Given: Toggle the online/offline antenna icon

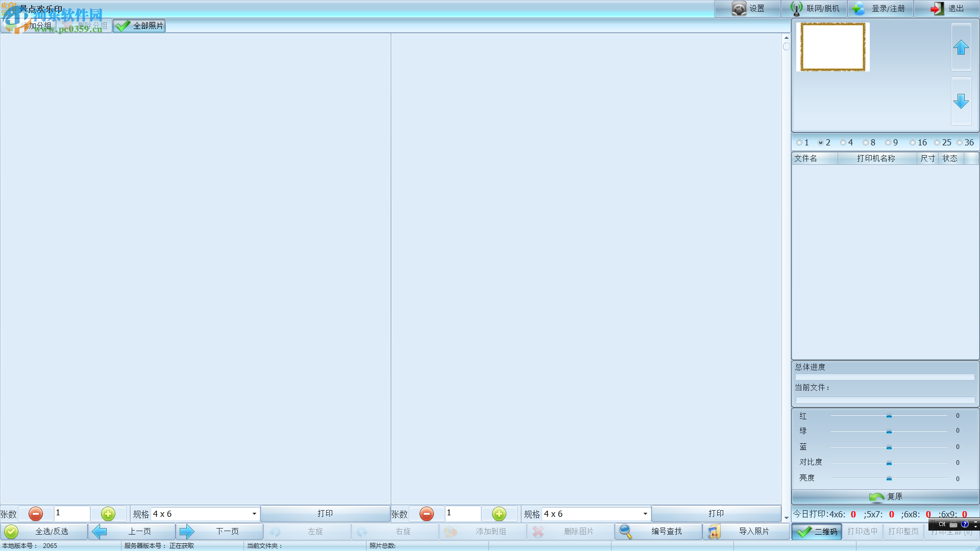Looking at the screenshot, I should click(x=796, y=9).
